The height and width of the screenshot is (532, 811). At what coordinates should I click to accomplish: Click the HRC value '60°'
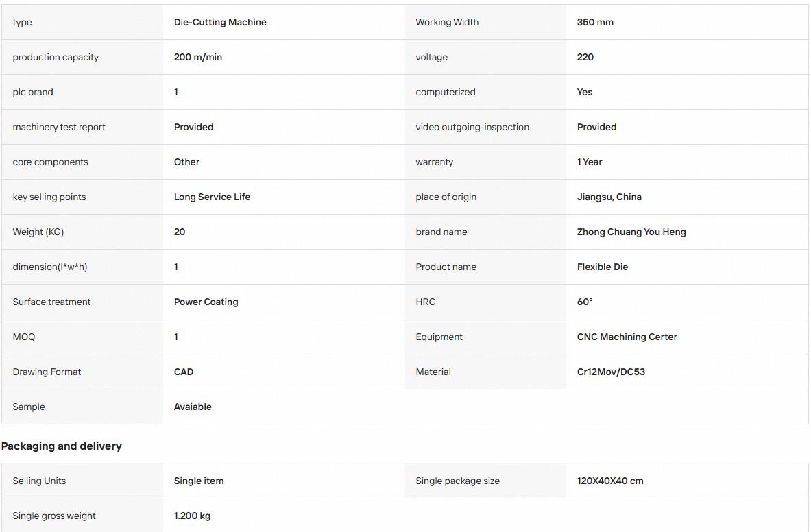(585, 302)
